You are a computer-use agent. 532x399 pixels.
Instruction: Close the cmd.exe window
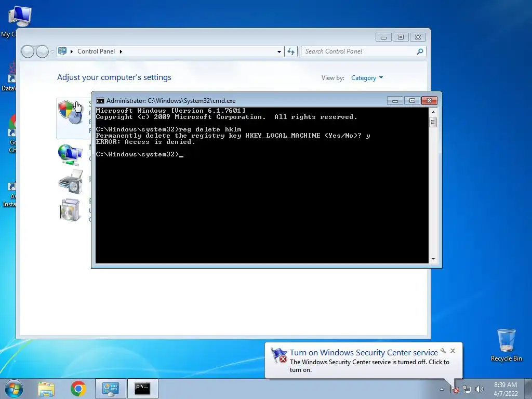point(429,101)
